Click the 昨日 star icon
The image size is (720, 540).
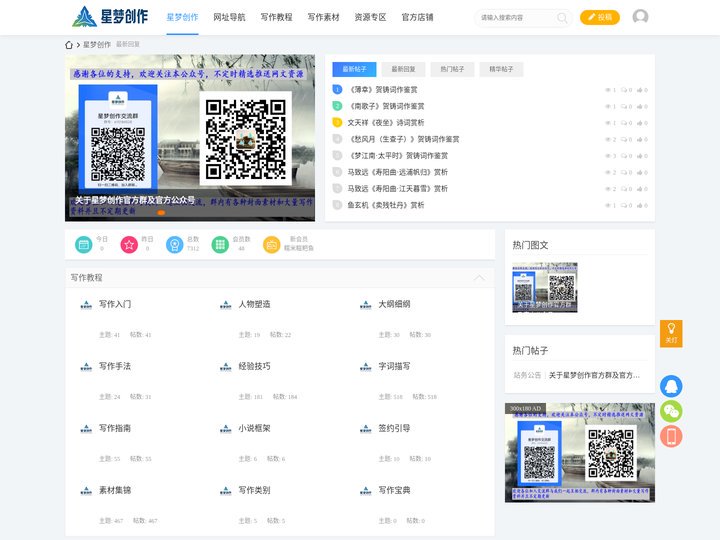(129, 245)
